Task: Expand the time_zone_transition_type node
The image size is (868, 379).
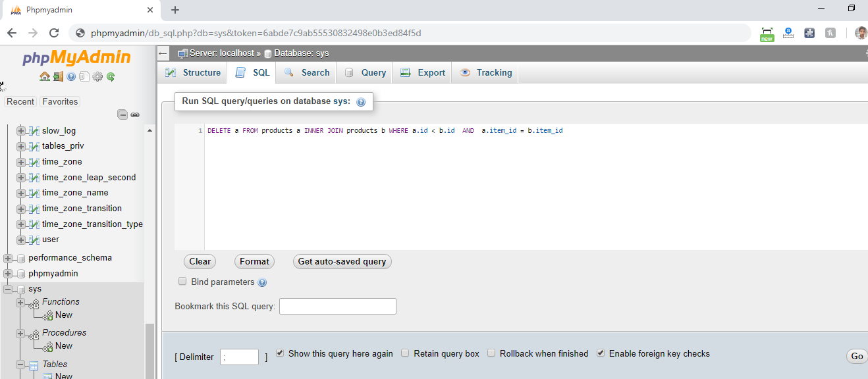Action: (x=20, y=224)
